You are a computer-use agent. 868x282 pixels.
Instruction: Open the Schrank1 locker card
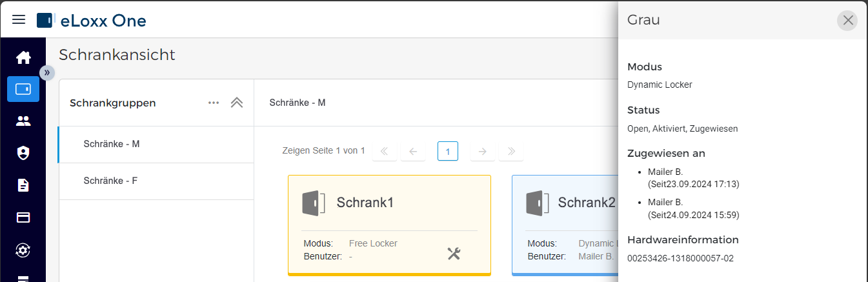pyautogui.click(x=389, y=225)
